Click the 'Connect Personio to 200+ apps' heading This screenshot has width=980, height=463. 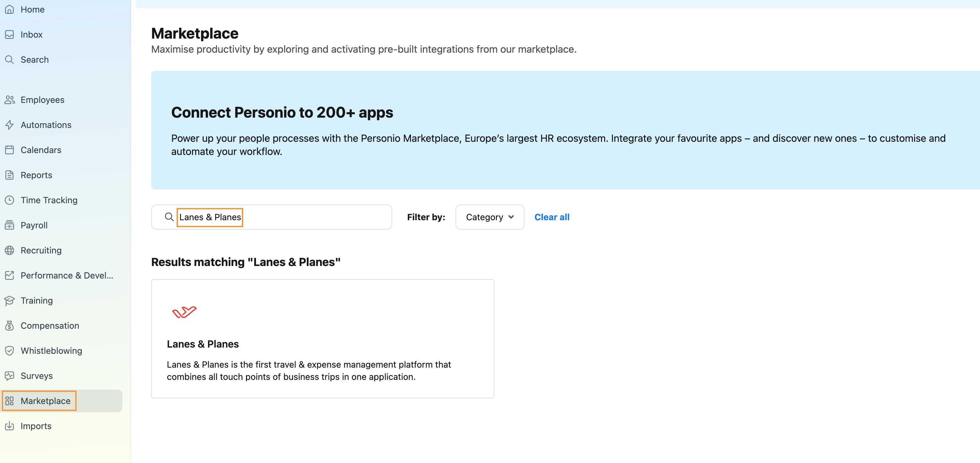282,113
